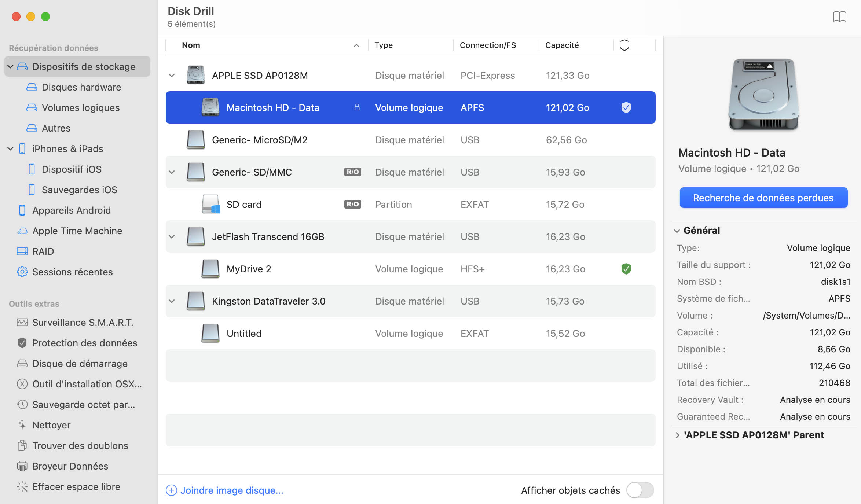Select the Generic- MicroSD/M2 row
This screenshot has height=504, width=861.
click(410, 140)
